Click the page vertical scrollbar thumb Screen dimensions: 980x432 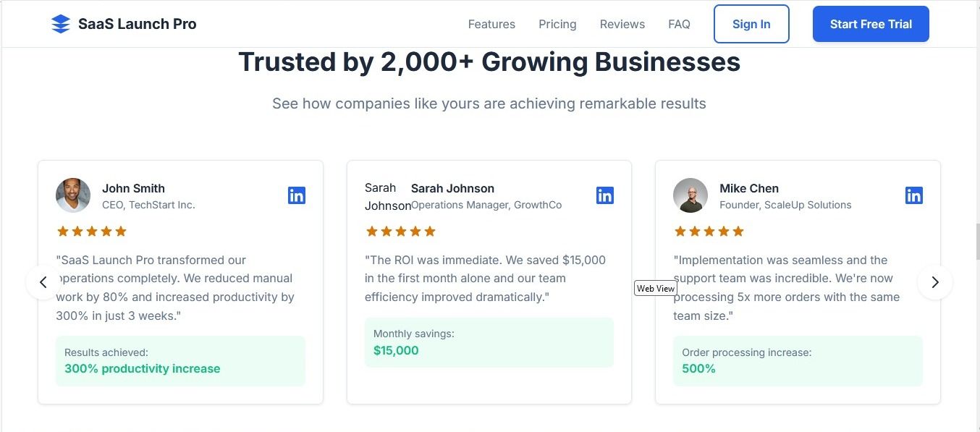pos(977,242)
